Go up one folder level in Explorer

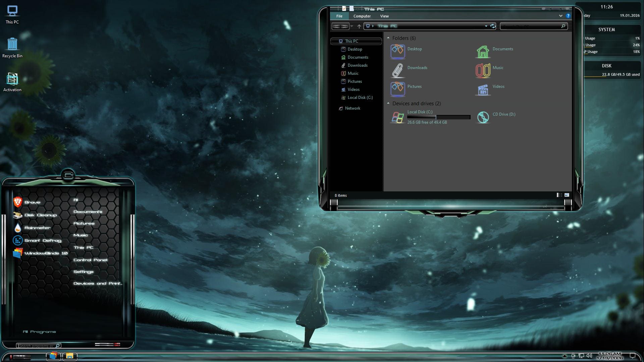(x=359, y=26)
